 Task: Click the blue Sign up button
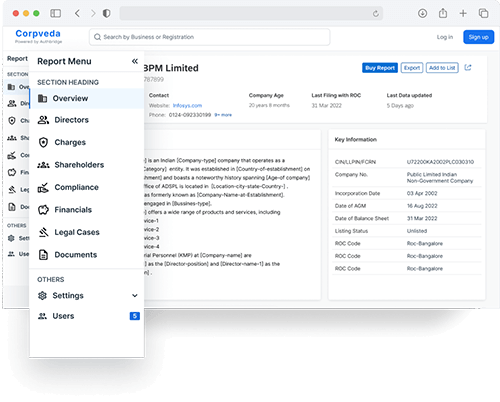479,37
